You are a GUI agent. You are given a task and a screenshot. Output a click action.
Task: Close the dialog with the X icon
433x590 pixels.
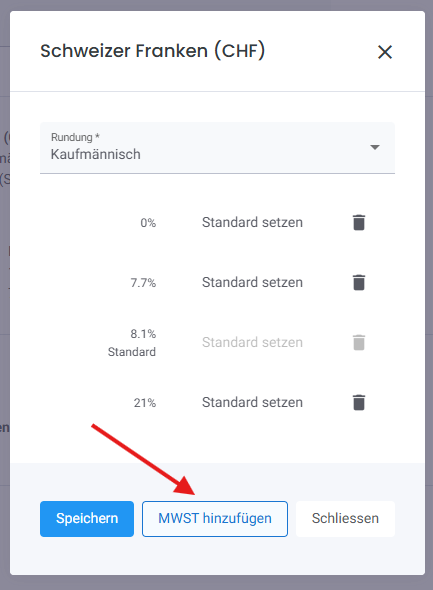[x=385, y=52]
